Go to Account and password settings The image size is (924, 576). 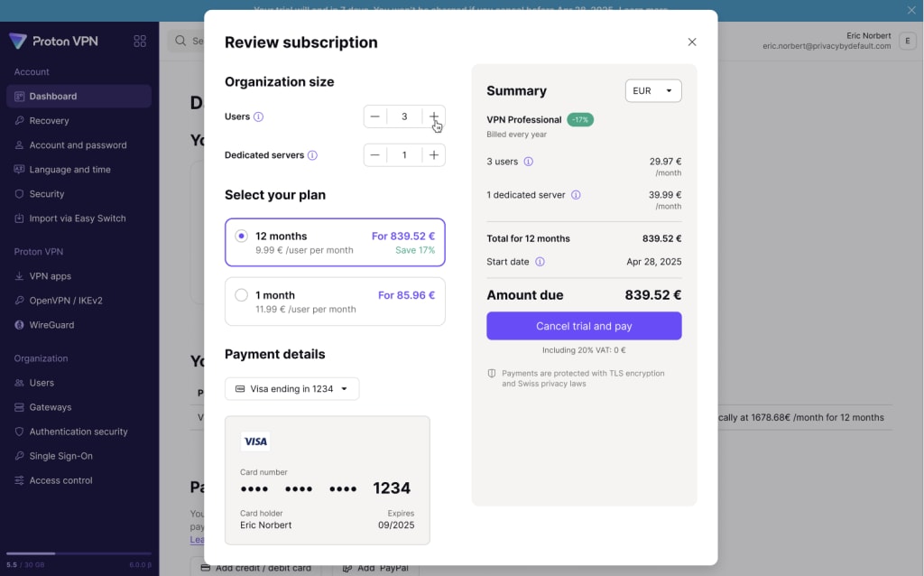point(79,145)
